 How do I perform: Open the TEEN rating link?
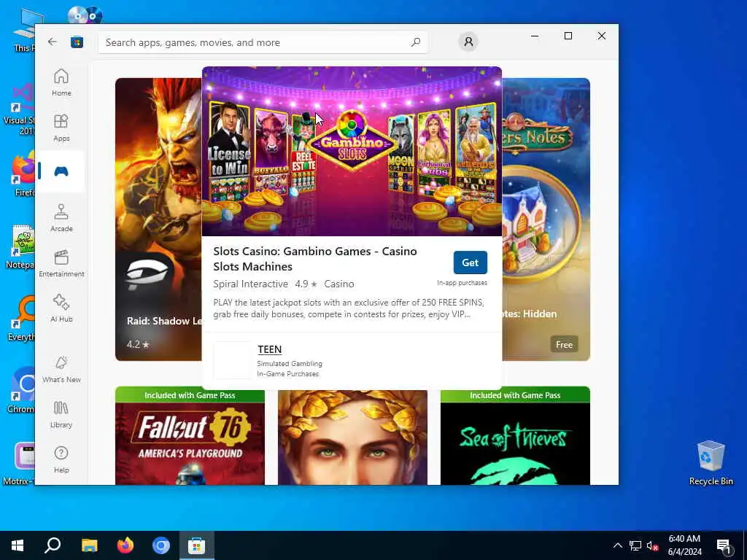[x=270, y=349]
